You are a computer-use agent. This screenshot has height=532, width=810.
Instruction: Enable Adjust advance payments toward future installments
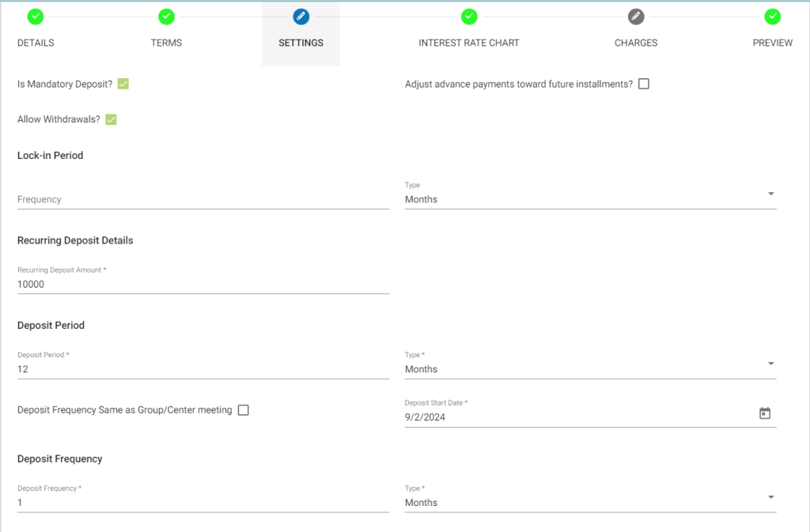(x=644, y=84)
